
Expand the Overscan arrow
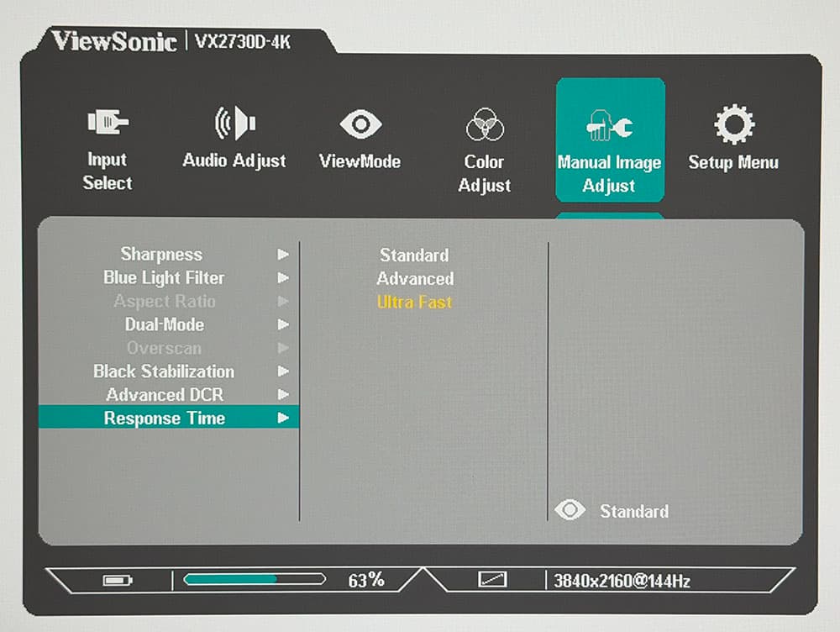(283, 348)
